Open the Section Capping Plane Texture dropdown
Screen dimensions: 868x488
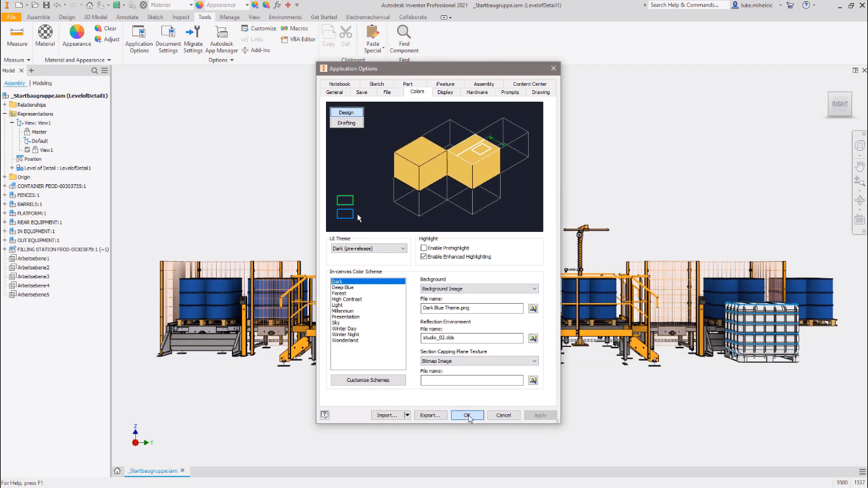coord(479,361)
